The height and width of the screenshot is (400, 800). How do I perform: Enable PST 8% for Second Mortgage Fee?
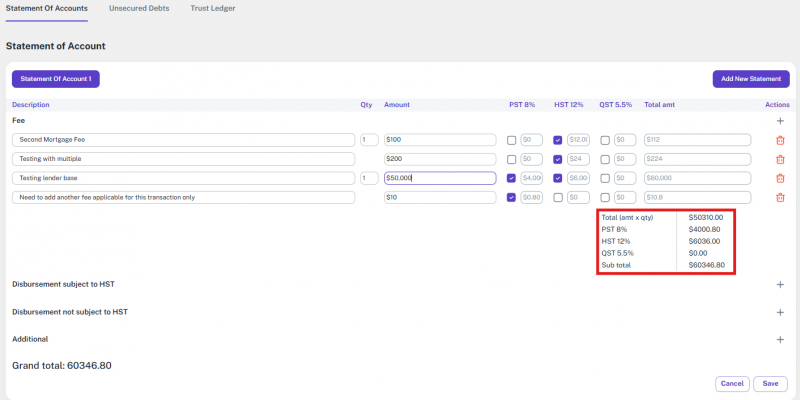click(512, 140)
